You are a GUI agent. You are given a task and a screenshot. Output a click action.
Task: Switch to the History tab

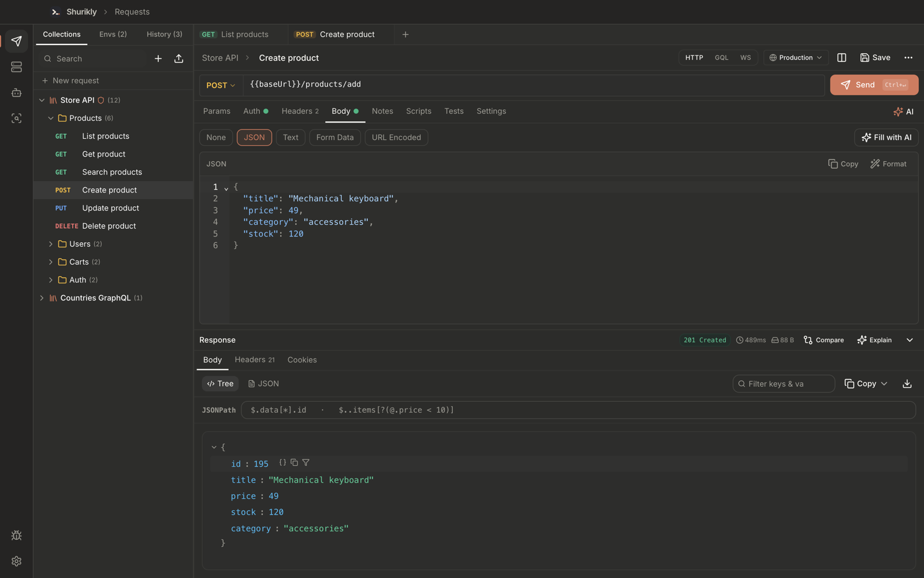coord(165,35)
